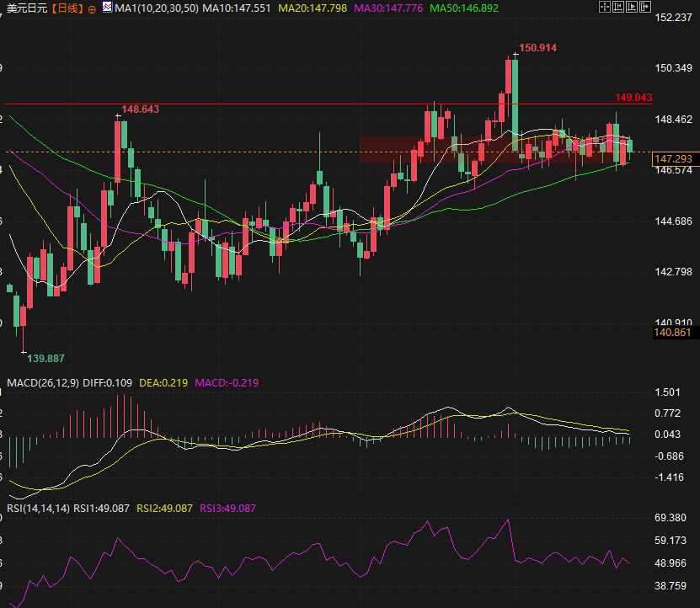Select the MACD:-0.219 readout

click(227, 383)
